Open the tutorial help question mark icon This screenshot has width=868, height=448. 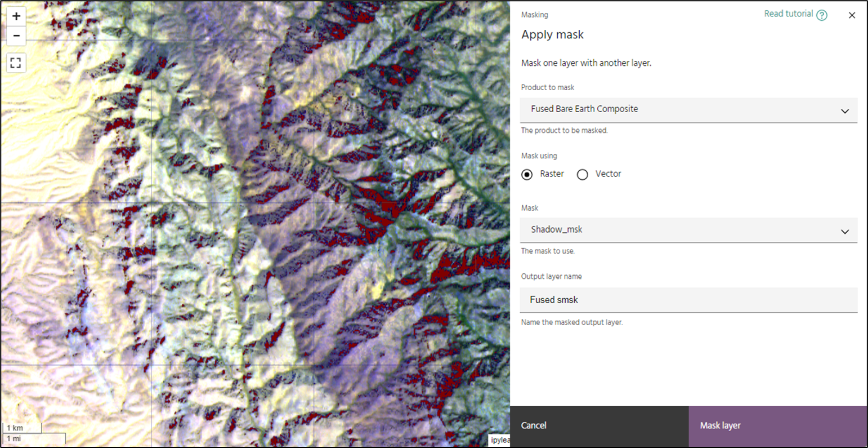(x=822, y=15)
